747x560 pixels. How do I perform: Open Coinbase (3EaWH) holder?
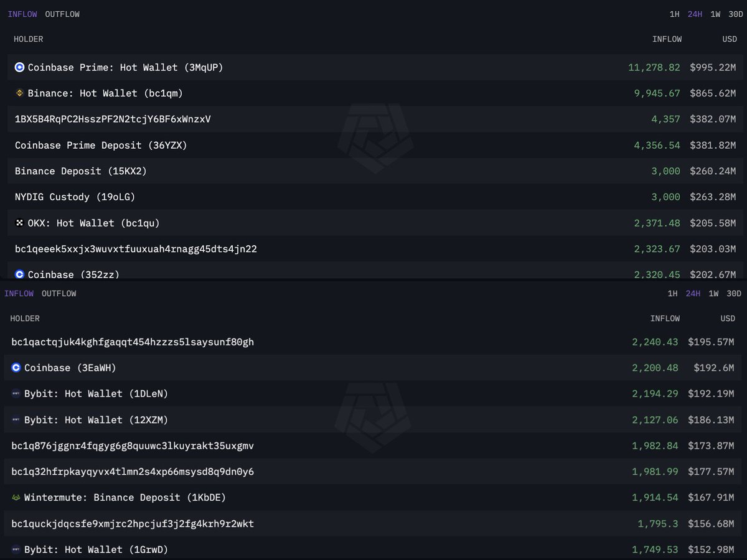click(70, 368)
